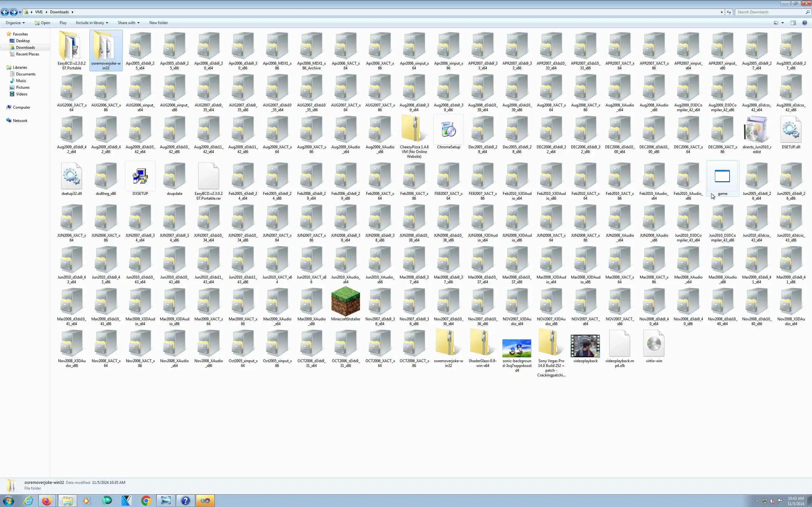This screenshot has width=812, height=507.
Task: Click the refresh button beside address bar
Action: click(729, 12)
